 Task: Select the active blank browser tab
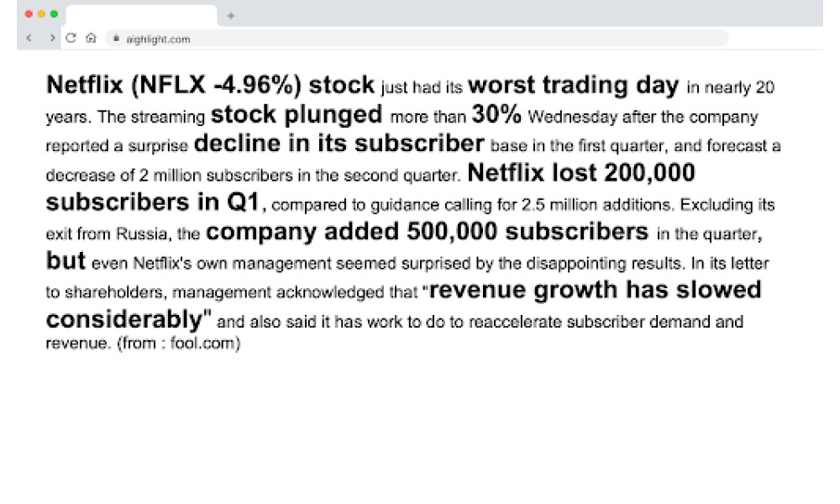(141, 15)
